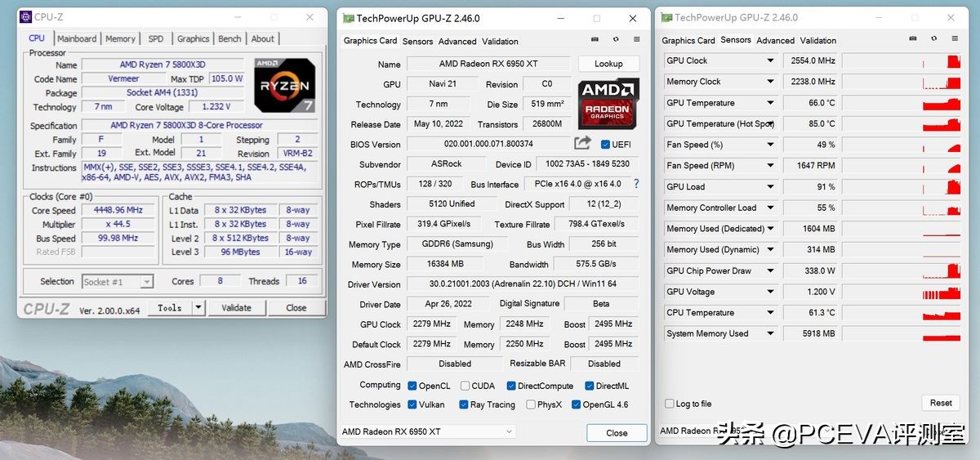Toggle the OpenGL 4.6 checkbox
Image resolution: width=980 pixels, height=460 pixels.
(577, 404)
